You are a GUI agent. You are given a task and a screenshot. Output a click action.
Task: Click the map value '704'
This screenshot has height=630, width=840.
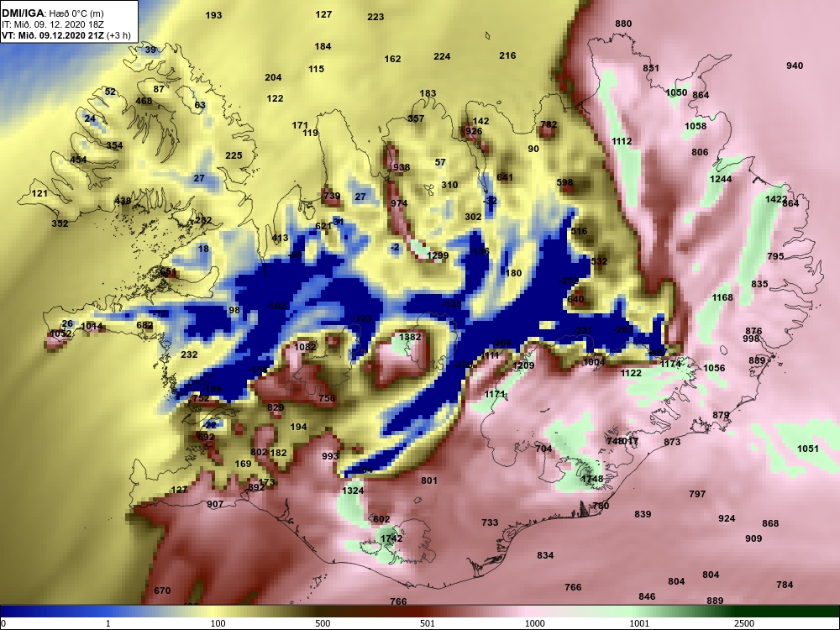543,449
